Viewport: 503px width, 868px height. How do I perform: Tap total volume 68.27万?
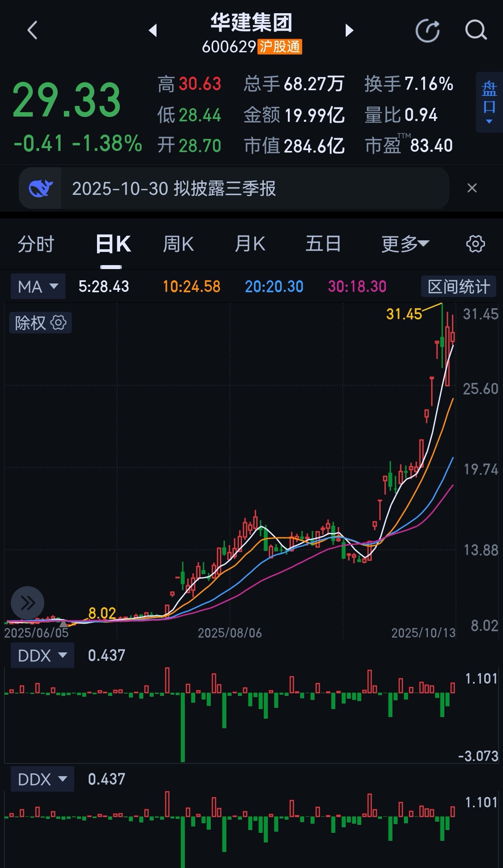[x=314, y=84]
